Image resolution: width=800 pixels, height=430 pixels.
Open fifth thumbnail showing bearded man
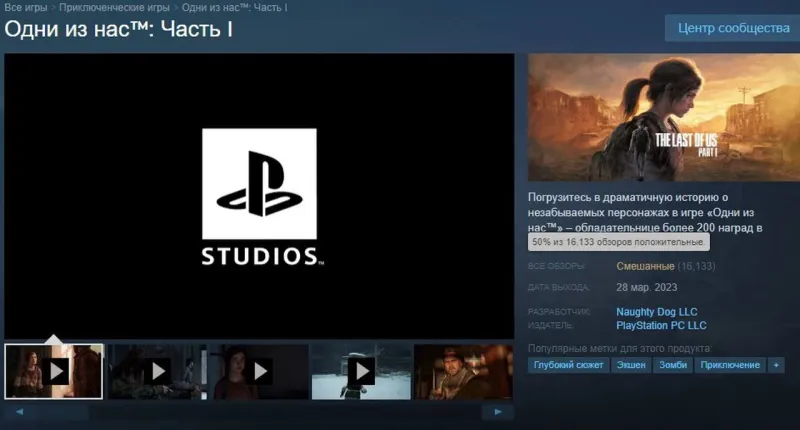(x=463, y=371)
